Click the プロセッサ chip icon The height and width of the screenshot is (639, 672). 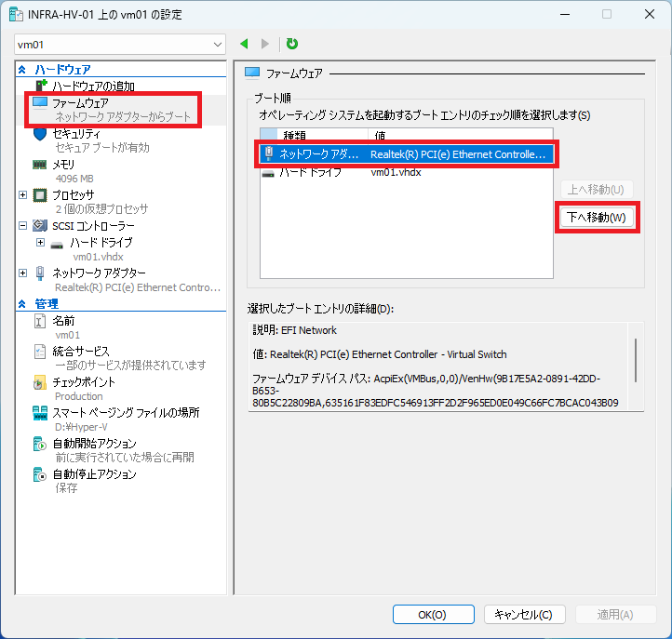click(x=40, y=195)
